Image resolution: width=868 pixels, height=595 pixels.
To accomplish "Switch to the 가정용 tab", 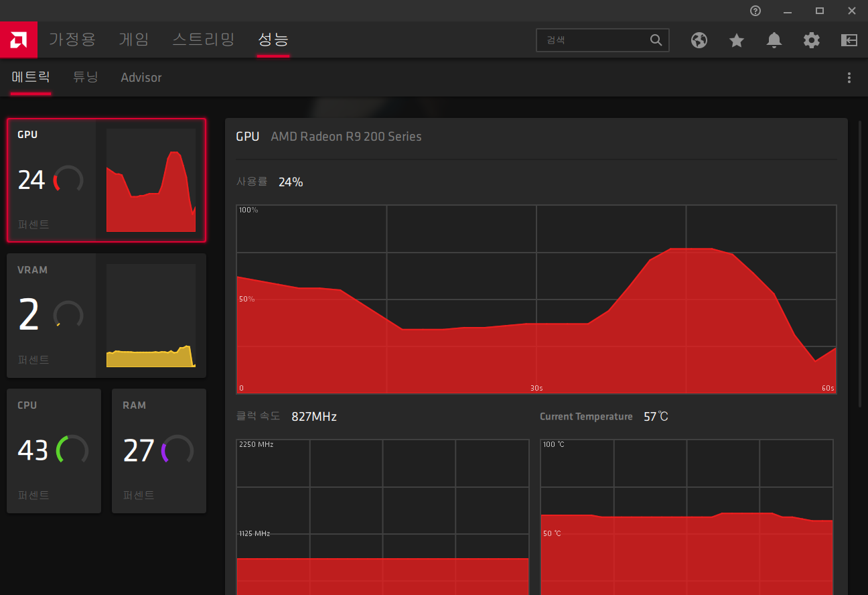I will [72, 39].
